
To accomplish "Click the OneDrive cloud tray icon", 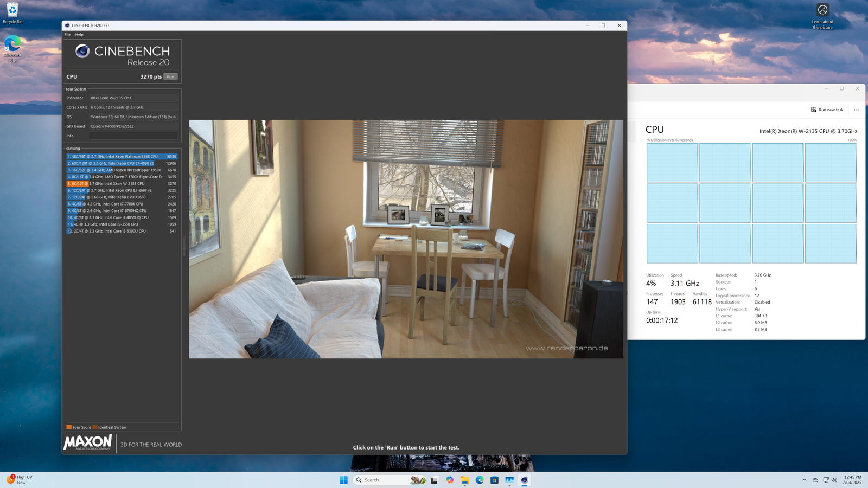I will pos(815,480).
